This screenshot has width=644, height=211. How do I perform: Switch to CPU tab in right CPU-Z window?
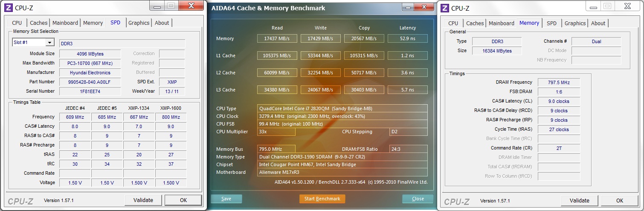pyautogui.click(x=453, y=23)
